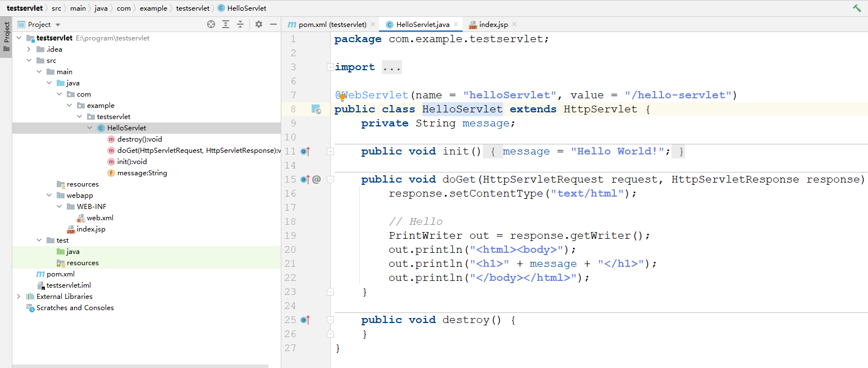Click the HttpServlet class name on line 8
The height and width of the screenshot is (368, 868).
[601, 109]
